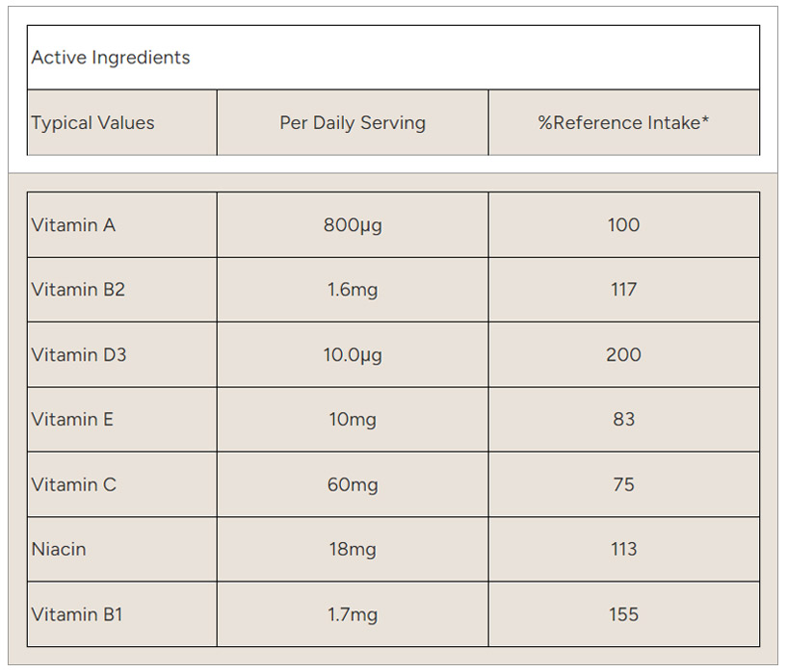The image size is (787, 672).
Task: Select the Typical Values column header
Action: [92, 123]
